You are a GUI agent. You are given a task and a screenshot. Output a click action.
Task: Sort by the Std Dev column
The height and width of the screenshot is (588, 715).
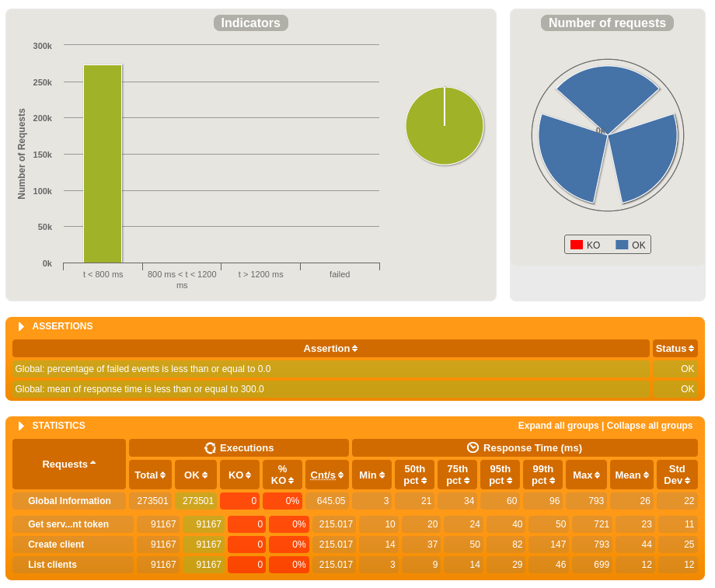pyautogui.click(x=687, y=481)
